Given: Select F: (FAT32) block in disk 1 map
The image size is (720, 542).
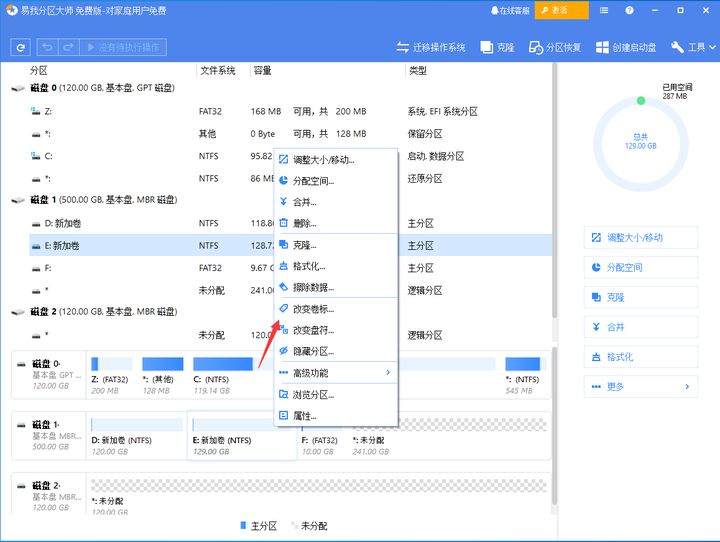Looking at the screenshot, I should 320,436.
